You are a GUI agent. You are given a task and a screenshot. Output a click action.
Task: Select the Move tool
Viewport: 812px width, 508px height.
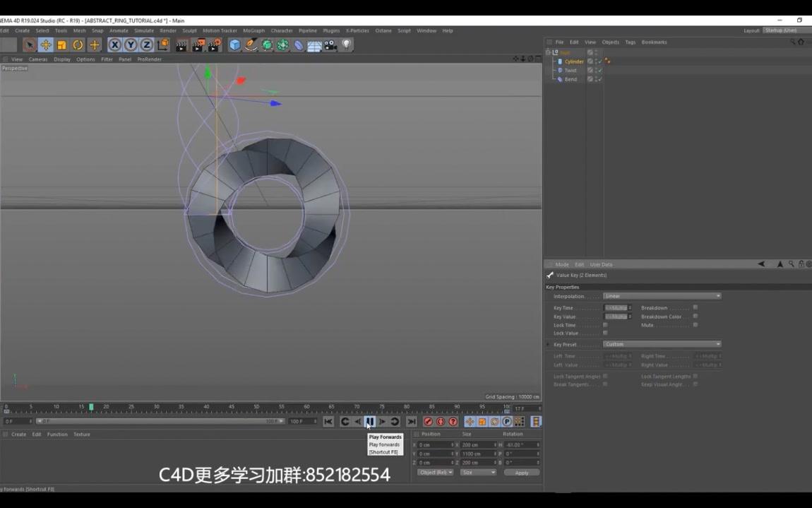(x=45, y=45)
